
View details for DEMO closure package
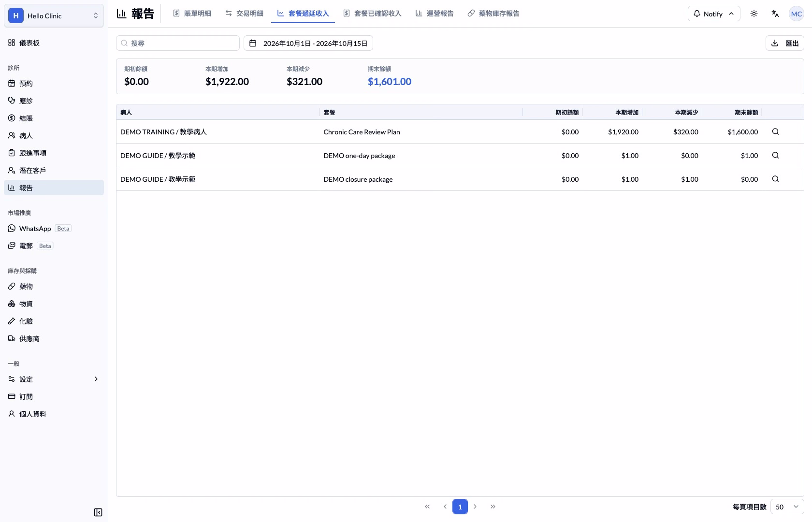[x=775, y=179]
